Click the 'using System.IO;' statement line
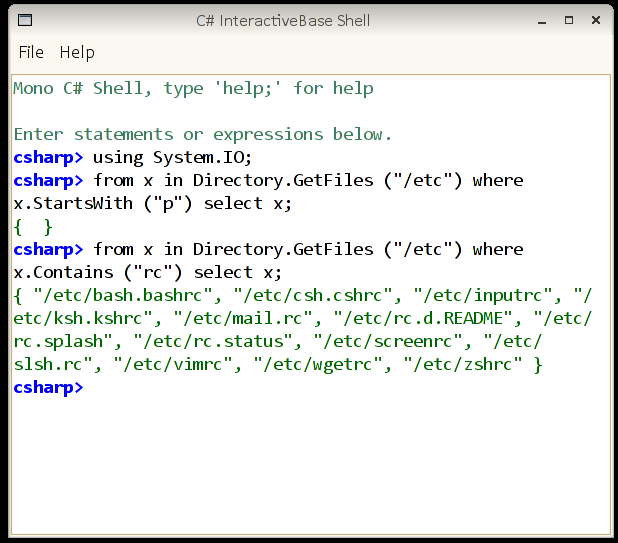The width and height of the screenshot is (618, 543). pos(172,157)
